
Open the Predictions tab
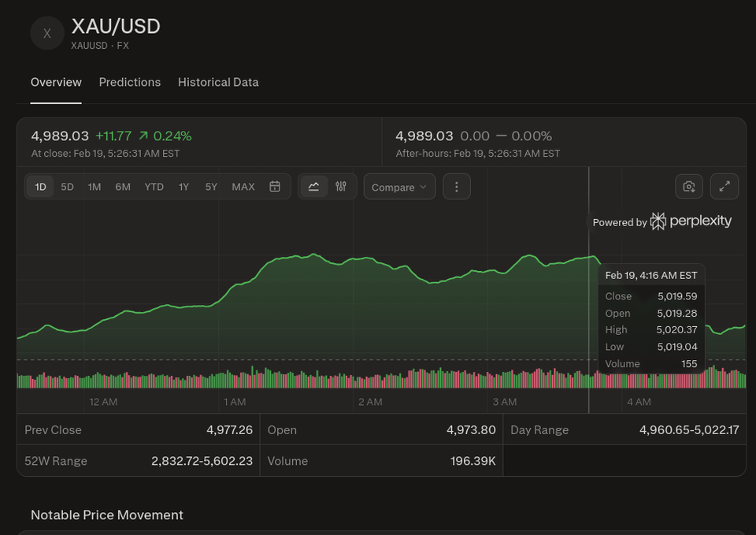pos(130,82)
